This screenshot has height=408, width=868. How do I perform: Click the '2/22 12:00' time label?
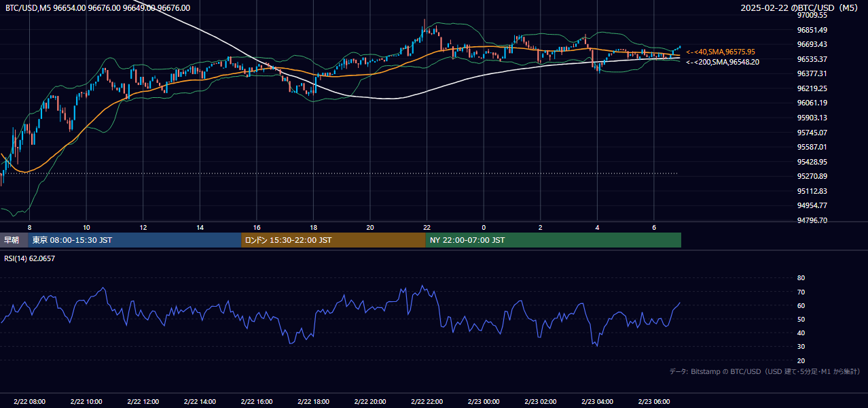[143, 402]
